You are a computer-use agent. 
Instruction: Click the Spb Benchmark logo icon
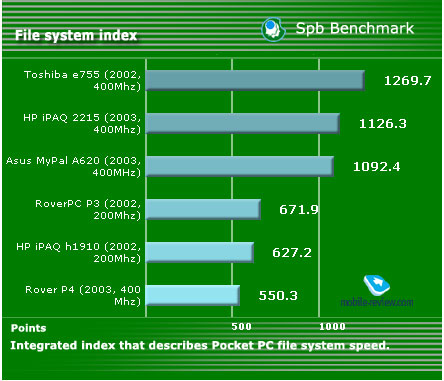(273, 30)
